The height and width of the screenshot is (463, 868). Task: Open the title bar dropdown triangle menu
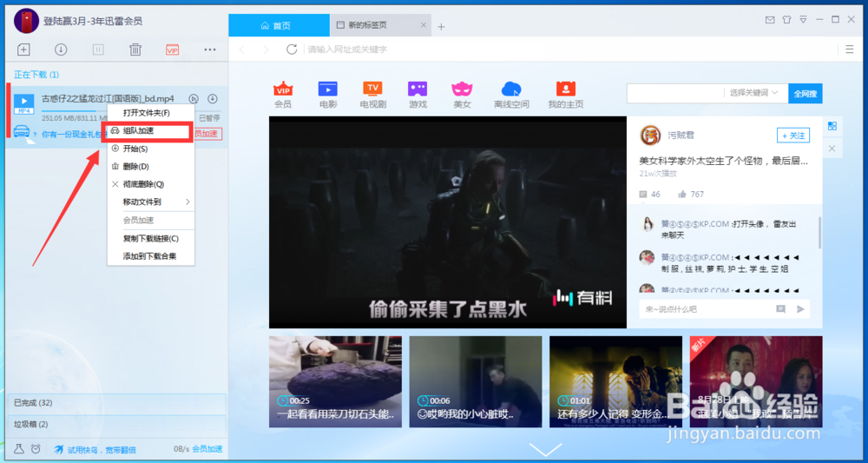[803, 20]
